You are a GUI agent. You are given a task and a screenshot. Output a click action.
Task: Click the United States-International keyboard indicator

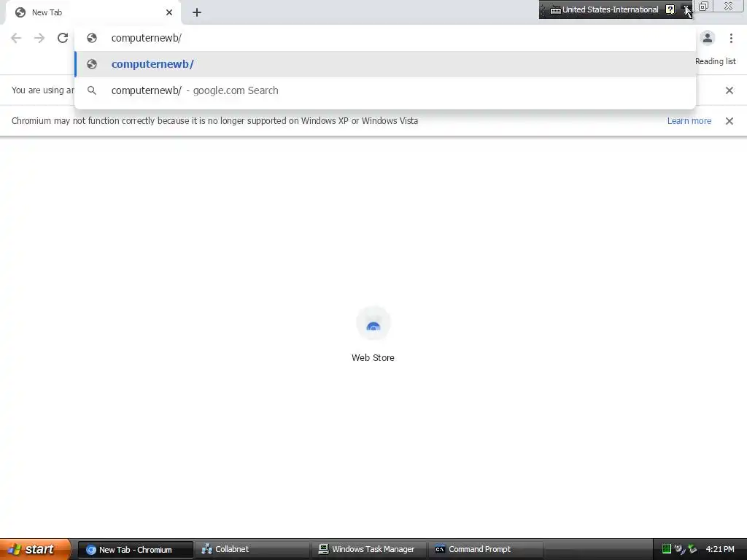pos(604,9)
